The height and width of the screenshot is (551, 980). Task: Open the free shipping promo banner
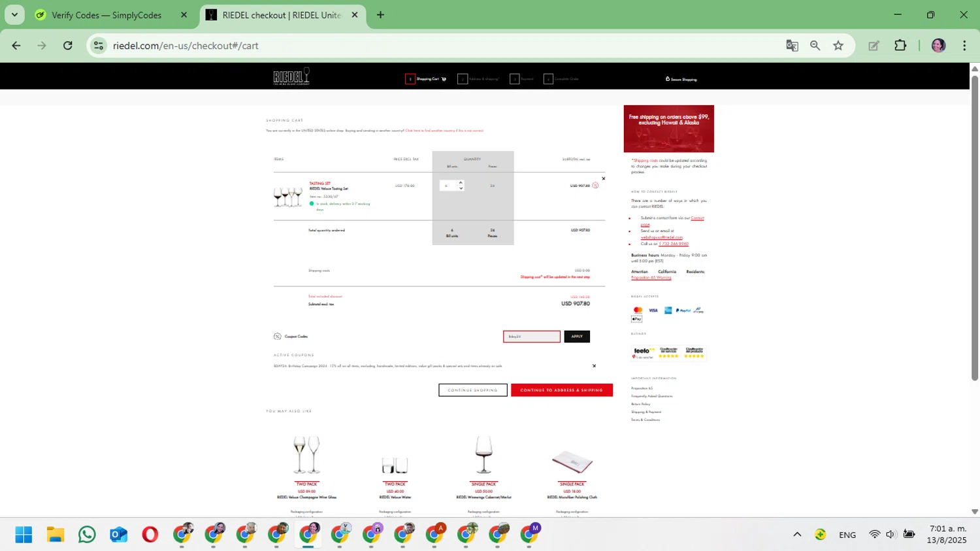[668, 129]
